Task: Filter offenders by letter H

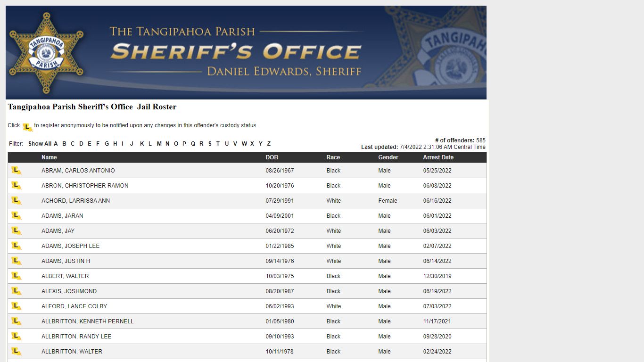Action: [115, 144]
